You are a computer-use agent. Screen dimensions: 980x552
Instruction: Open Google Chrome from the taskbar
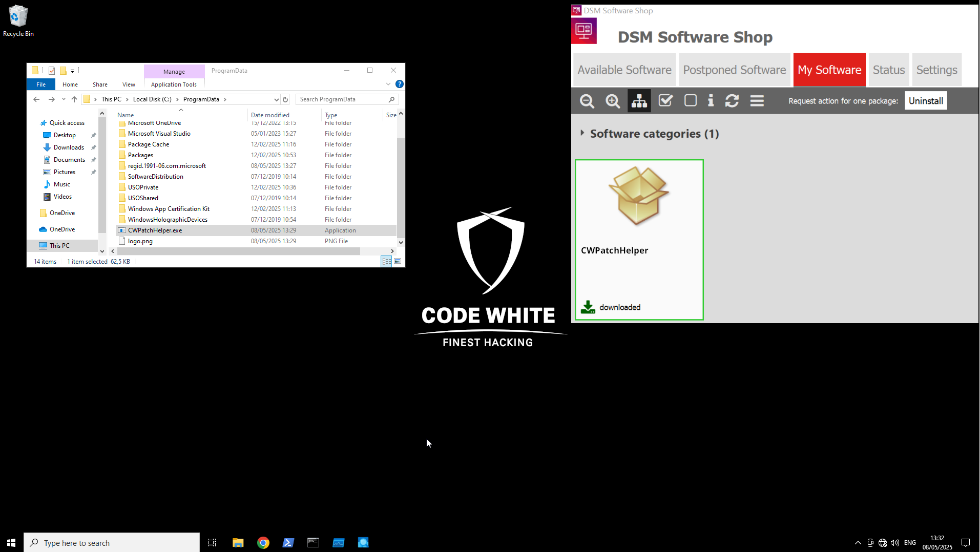pyautogui.click(x=263, y=542)
